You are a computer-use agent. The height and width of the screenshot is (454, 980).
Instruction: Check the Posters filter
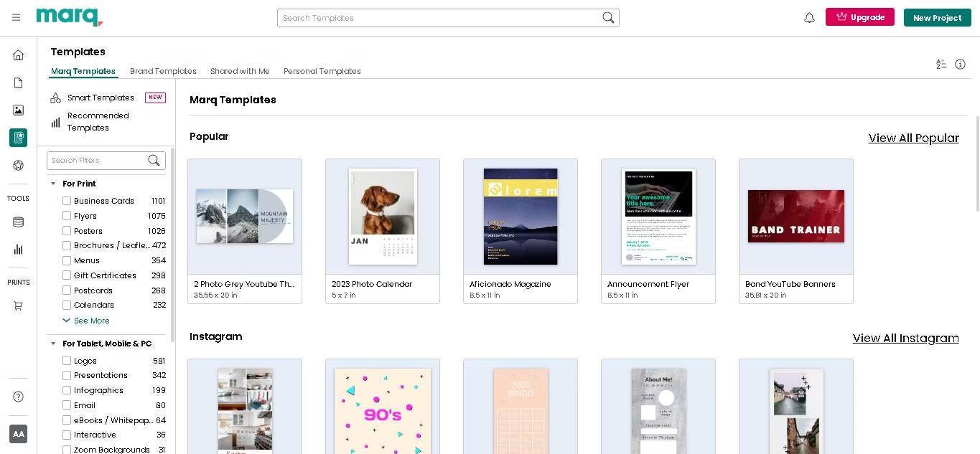[67, 231]
